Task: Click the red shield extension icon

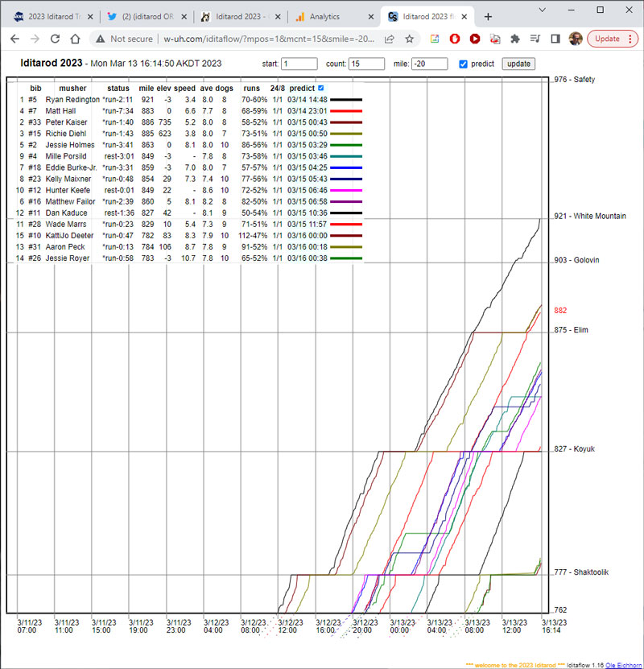Action: (x=455, y=39)
